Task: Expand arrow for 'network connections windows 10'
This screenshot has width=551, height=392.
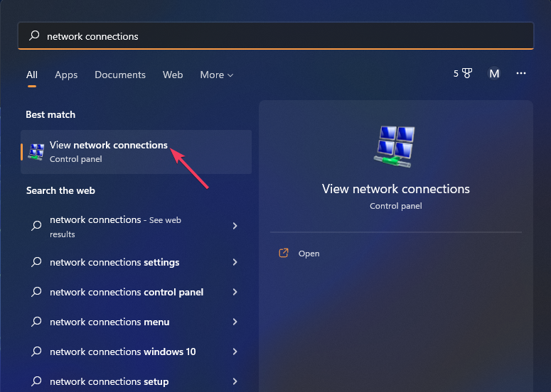Action: [235, 352]
